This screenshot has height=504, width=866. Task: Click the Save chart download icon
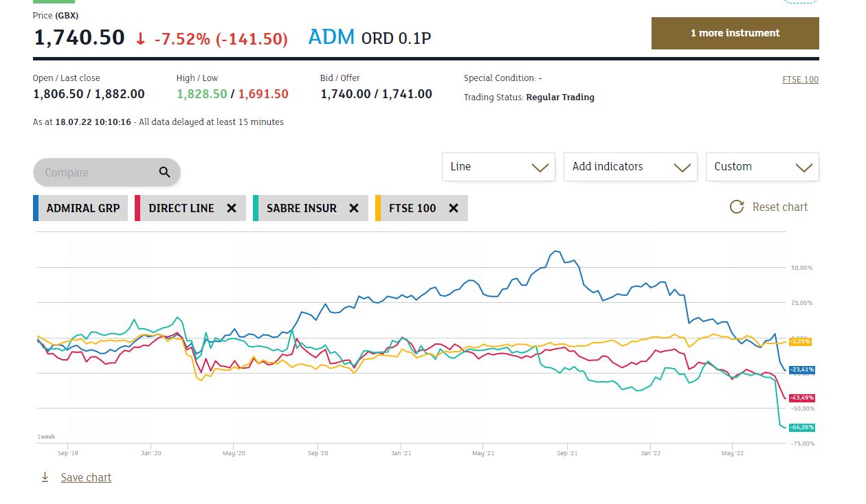point(45,477)
